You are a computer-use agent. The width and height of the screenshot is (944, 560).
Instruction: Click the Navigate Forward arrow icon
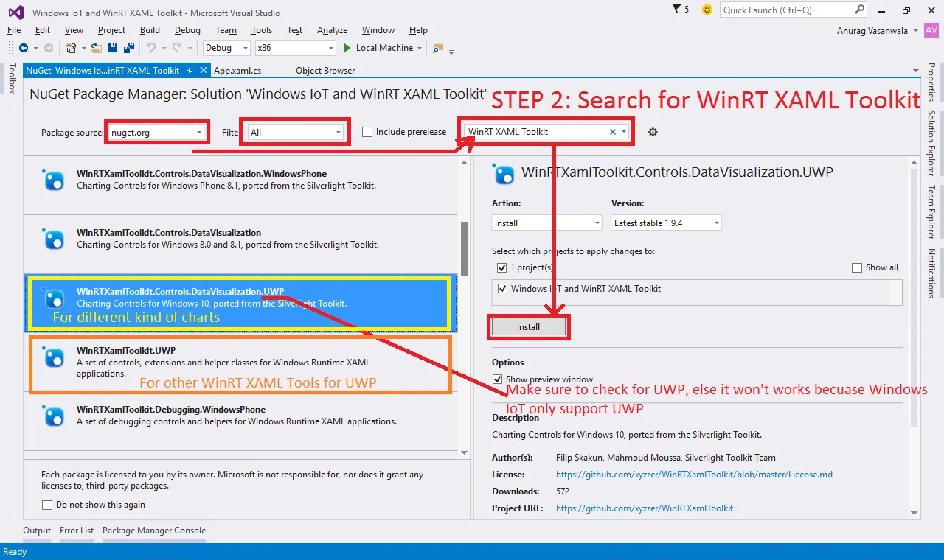48,48
